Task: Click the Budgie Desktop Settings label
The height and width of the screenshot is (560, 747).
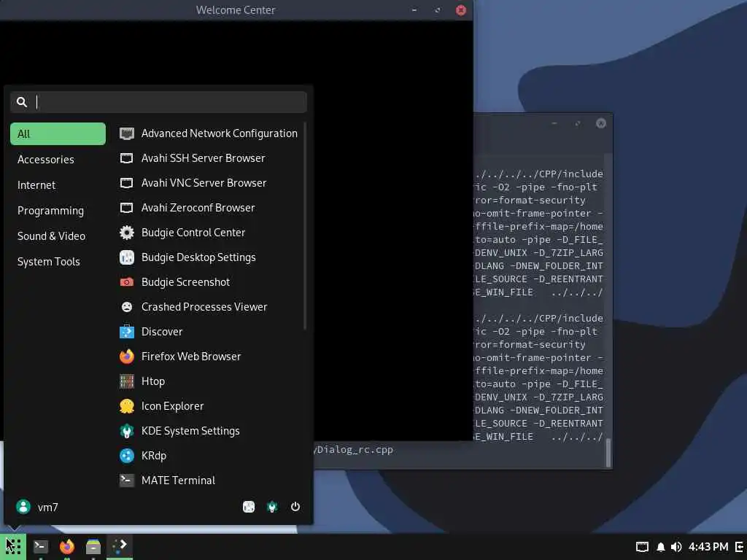Action: coord(198,257)
